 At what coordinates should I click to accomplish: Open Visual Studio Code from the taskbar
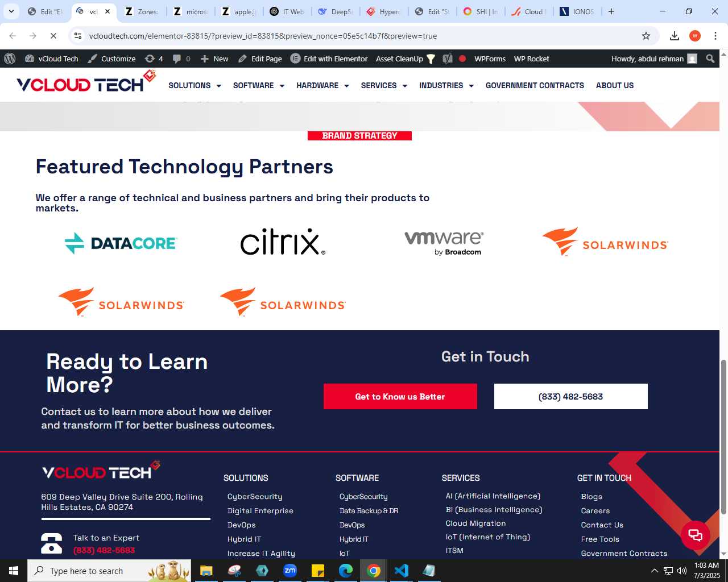(x=402, y=571)
